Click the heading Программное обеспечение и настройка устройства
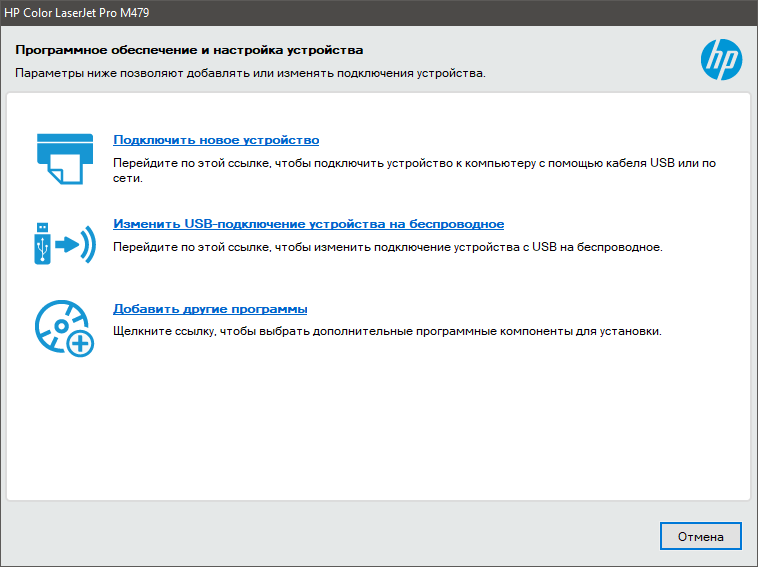Screen dimensions: 758x567 click(189, 50)
